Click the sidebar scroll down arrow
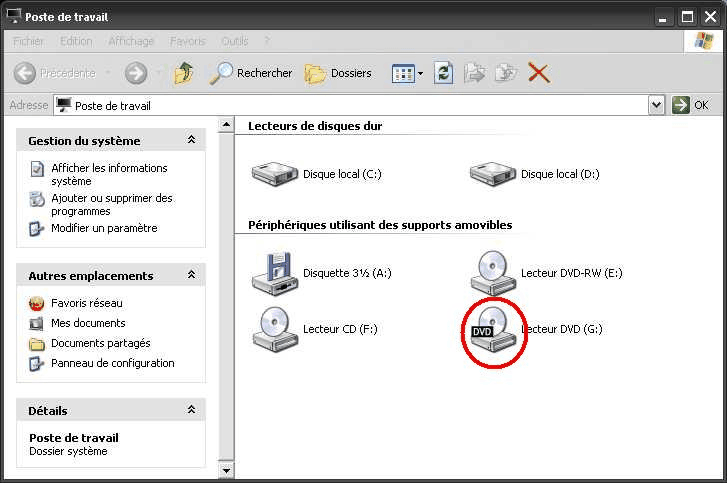 tap(226, 470)
